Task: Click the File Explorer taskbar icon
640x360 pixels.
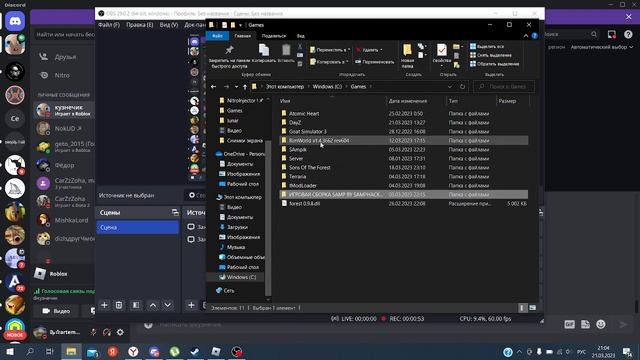Action: pyautogui.click(x=71, y=351)
